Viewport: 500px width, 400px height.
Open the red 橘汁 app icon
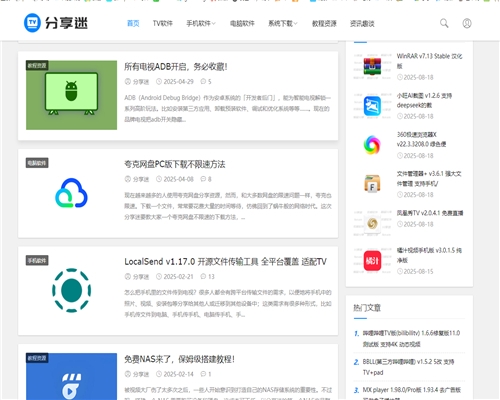coord(372,260)
